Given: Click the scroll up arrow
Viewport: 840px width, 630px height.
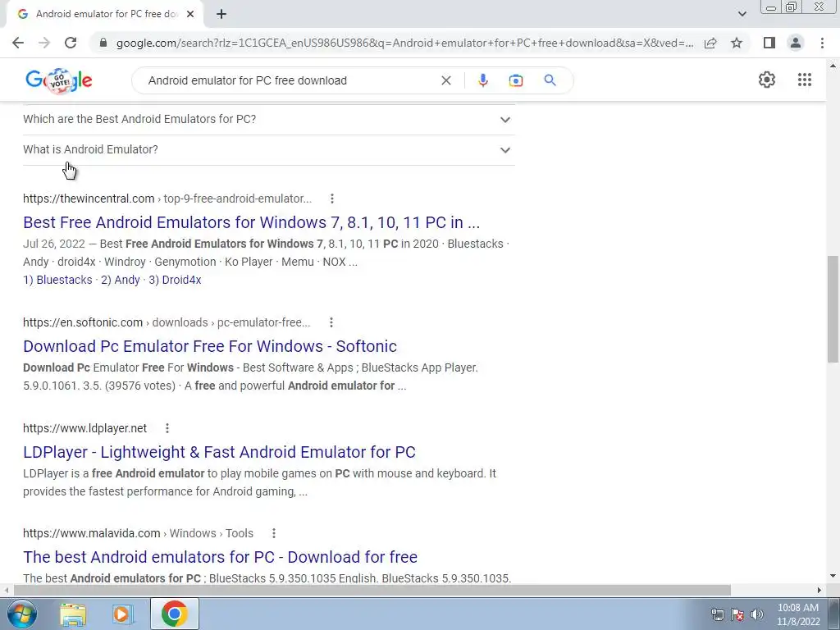Looking at the screenshot, I should [833, 66].
